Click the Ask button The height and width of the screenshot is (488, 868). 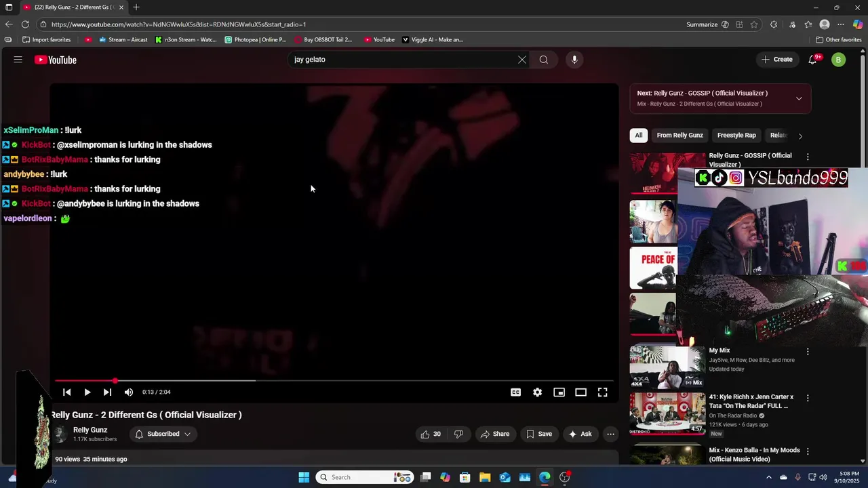(x=580, y=434)
